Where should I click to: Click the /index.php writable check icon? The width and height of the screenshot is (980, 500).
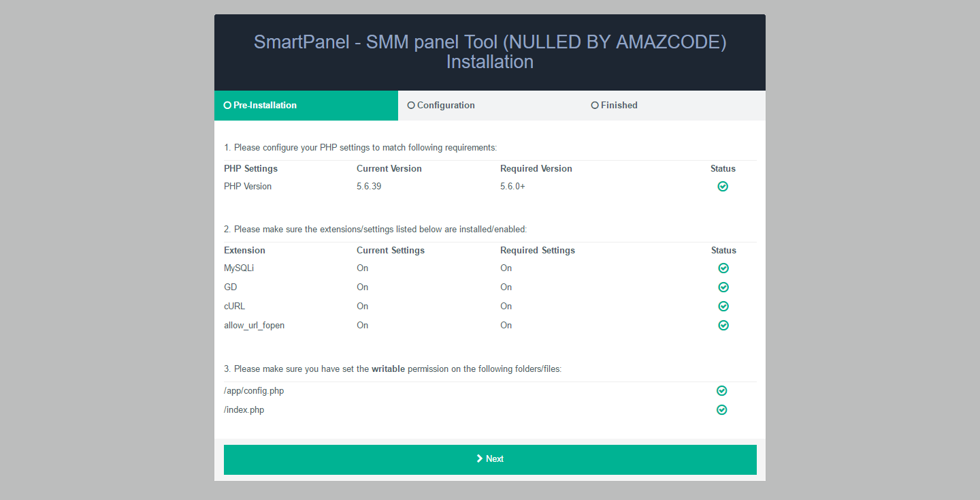click(x=722, y=410)
